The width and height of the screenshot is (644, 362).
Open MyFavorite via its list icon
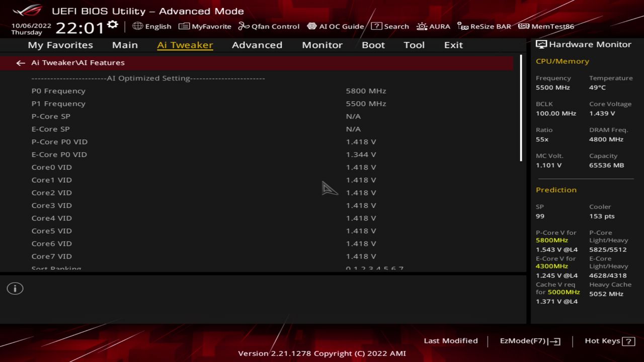(x=184, y=26)
